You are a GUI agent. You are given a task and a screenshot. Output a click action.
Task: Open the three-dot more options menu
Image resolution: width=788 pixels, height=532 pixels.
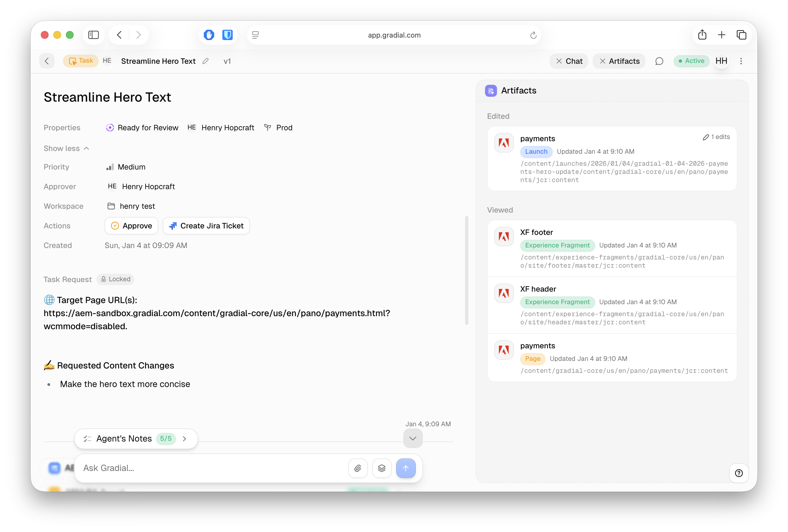tap(741, 61)
